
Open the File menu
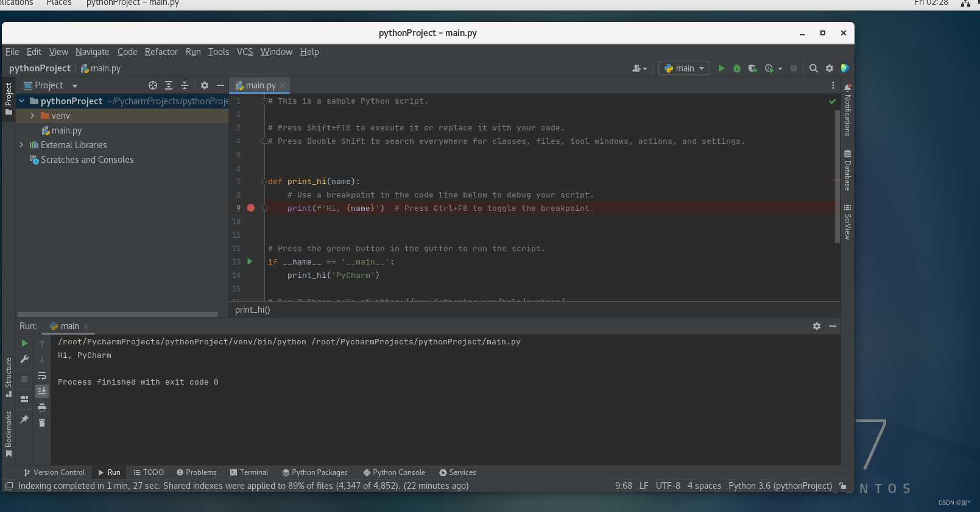click(12, 52)
